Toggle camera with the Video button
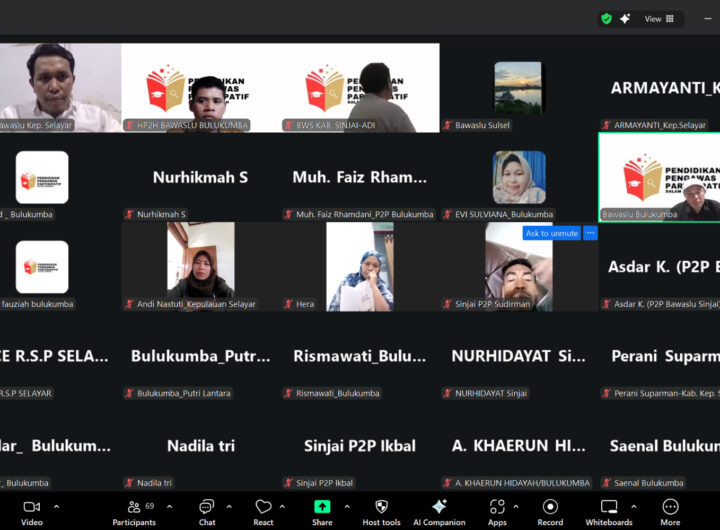This screenshot has width=720, height=530. 32,510
